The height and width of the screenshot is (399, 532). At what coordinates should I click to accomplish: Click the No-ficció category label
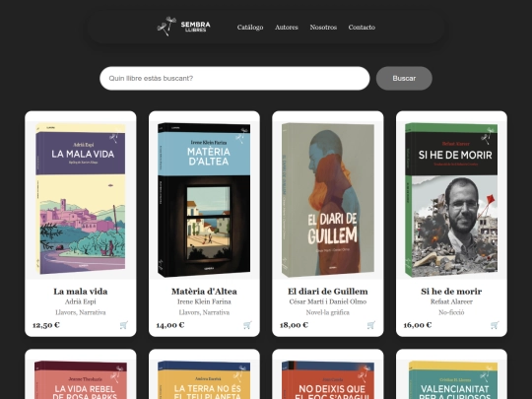[x=451, y=312]
